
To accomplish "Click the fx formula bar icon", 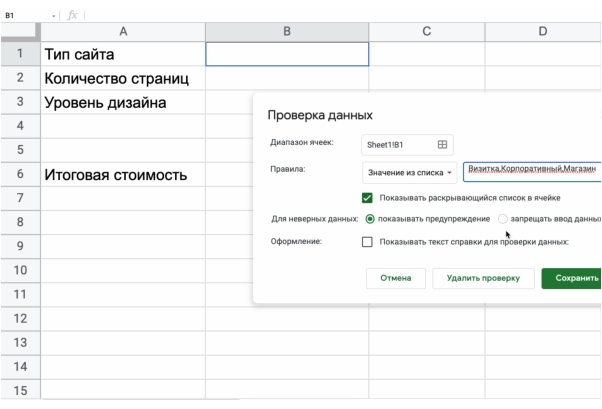I will (x=72, y=15).
